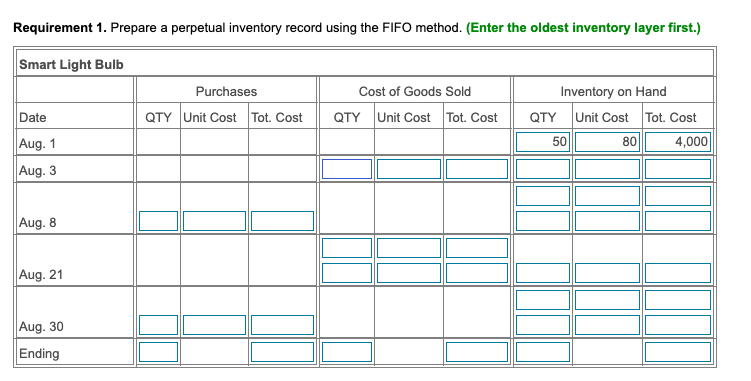
Task: Select the Aug. 8 second-layer inventory Unit Cost field
Action: (607, 221)
